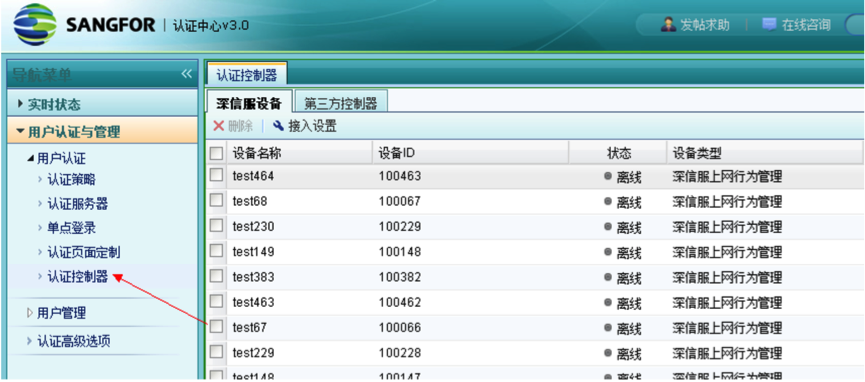The width and height of the screenshot is (865, 382).
Task: Check the test229 row checkbox
Action: coord(216,352)
